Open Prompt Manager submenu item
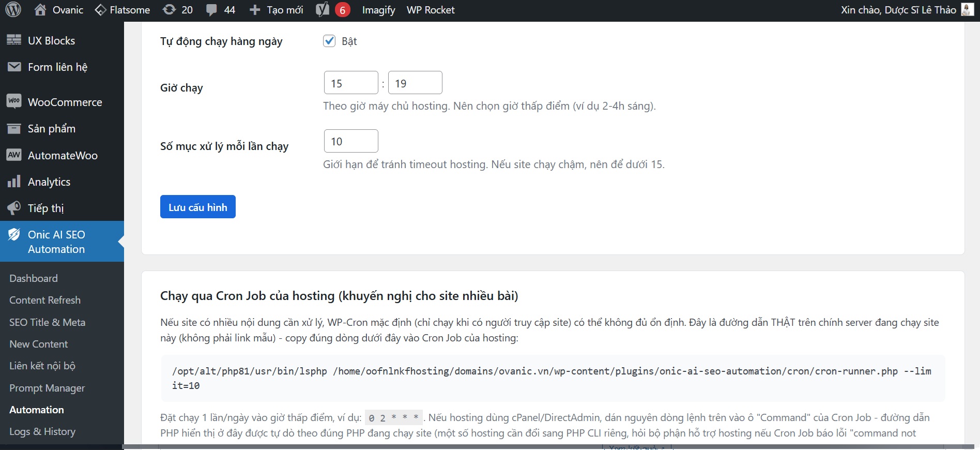This screenshot has height=450, width=980. point(47,388)
